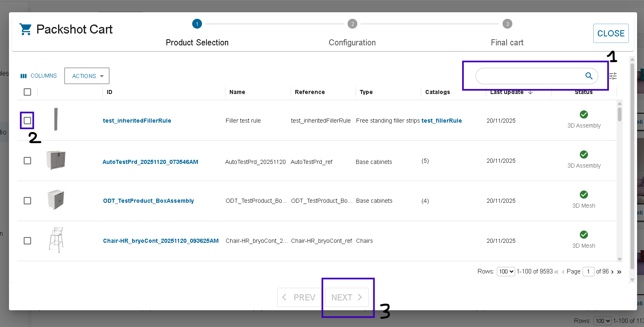Jump to last page with double arrow
Viewport: 644px width, 327px height.
click(x=619, y=272)
